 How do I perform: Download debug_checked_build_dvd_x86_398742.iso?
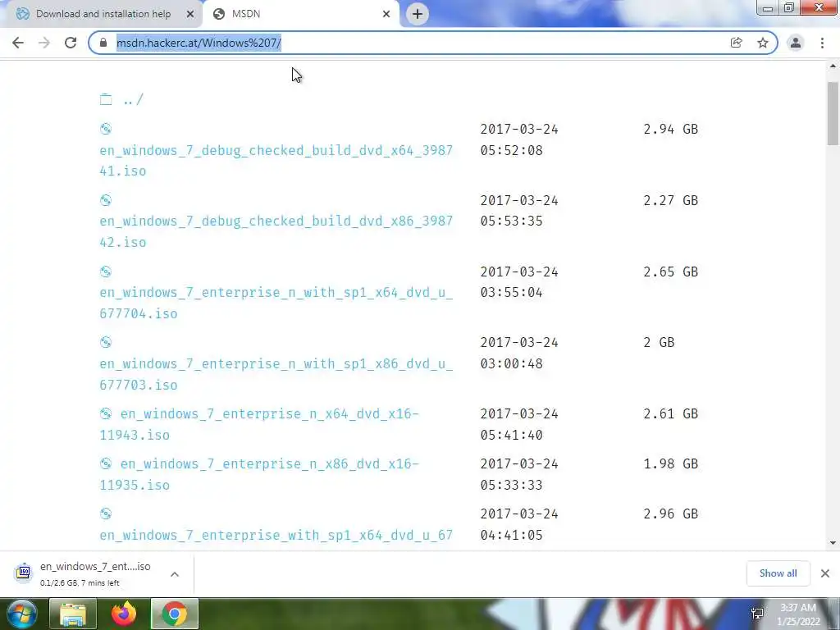click(276, 231)
